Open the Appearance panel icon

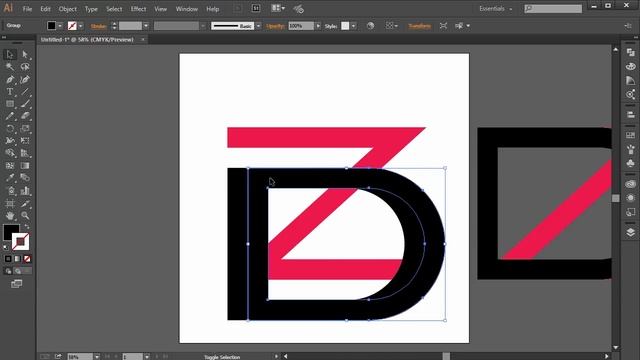[631, 198]
